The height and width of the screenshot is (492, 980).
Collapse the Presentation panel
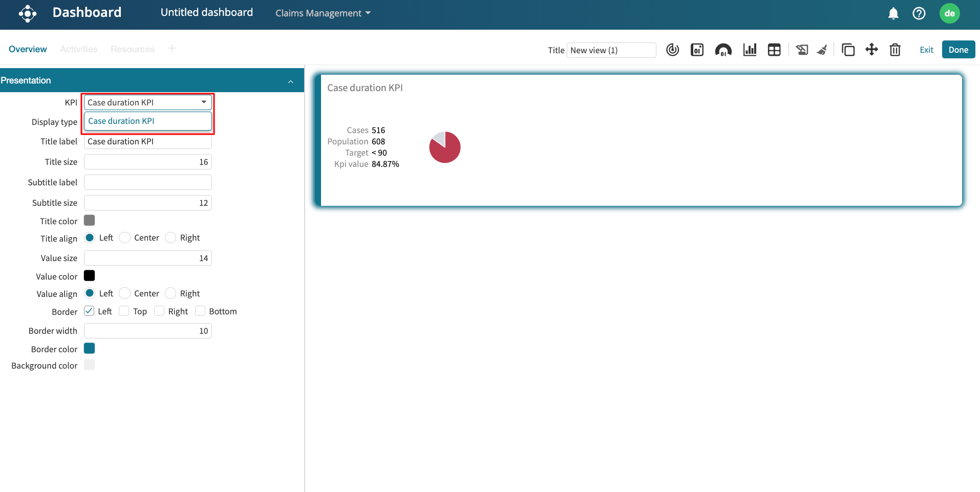click(290, 81)
